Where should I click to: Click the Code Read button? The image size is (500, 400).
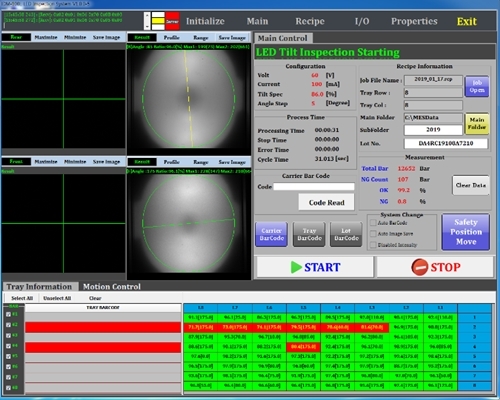[x=326, y=202]
